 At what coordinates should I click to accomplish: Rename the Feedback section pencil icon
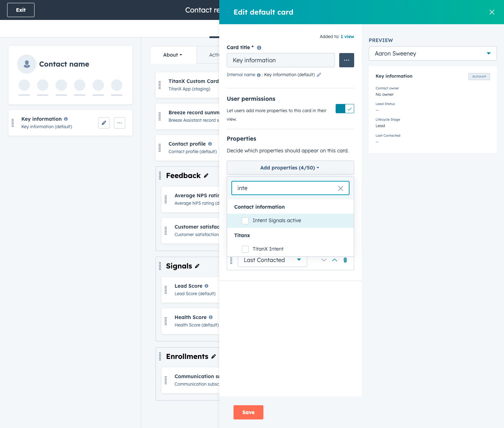pos(206,176)
